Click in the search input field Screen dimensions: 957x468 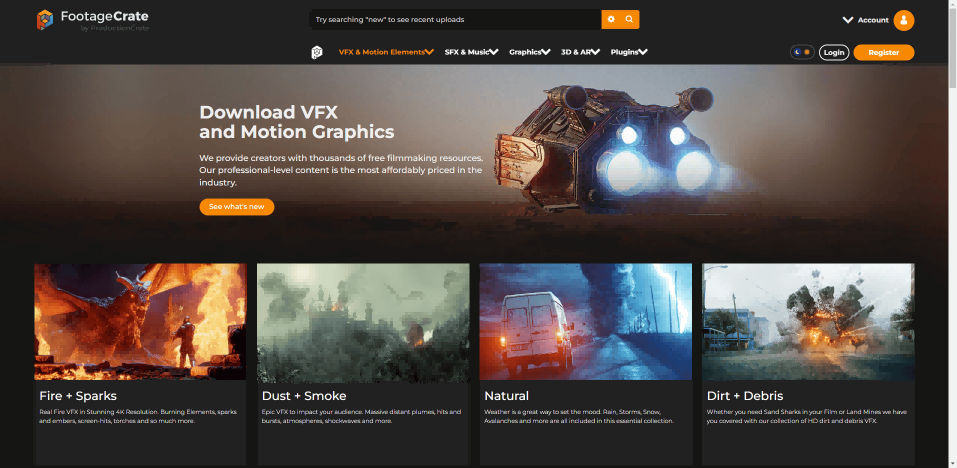[455, 19]
